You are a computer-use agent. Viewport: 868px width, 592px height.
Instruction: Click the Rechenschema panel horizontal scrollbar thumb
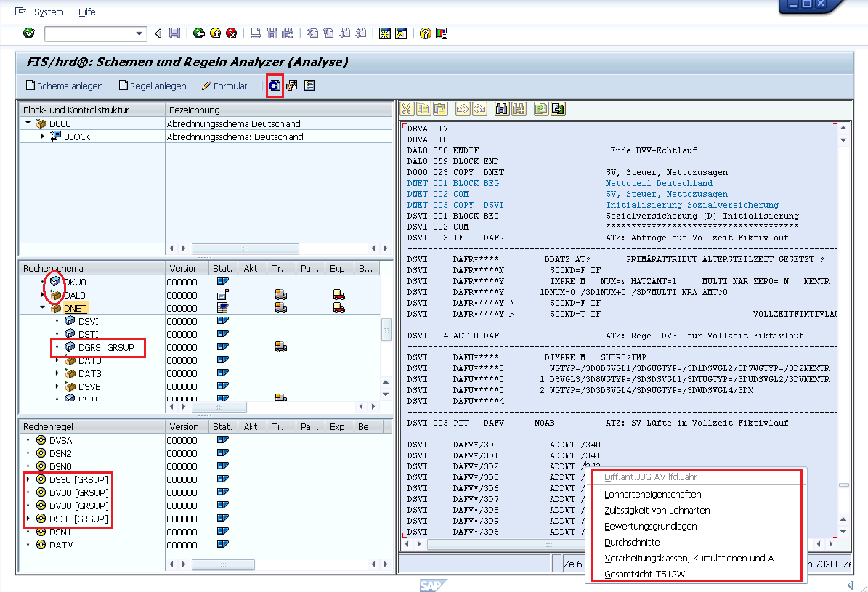point(219,407)
